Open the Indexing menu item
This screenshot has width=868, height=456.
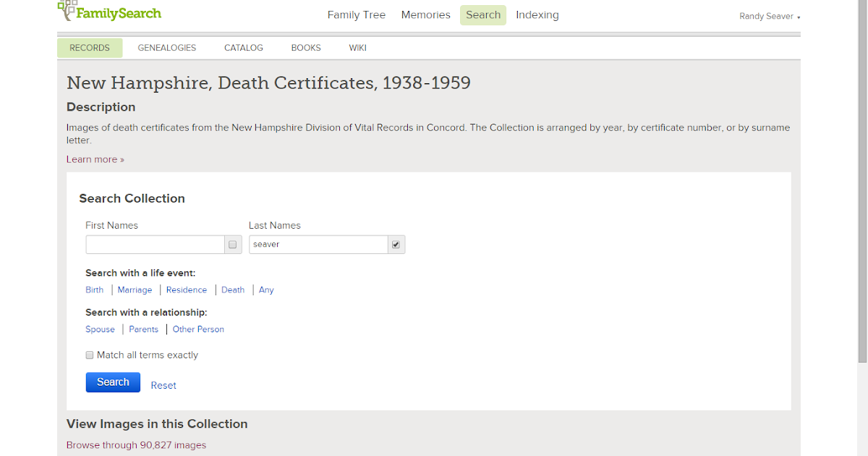[x=537, y=15]
